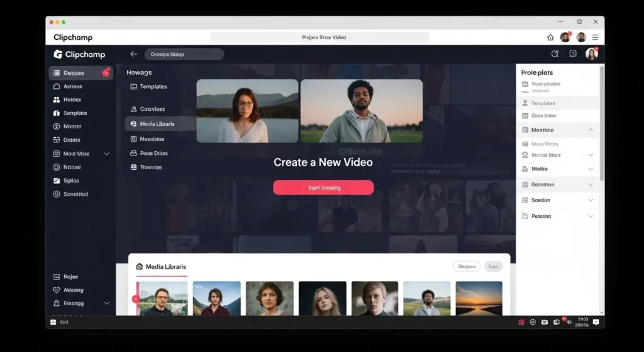
Task: Go back with the left arrow
Action: [x=133, y=54]
